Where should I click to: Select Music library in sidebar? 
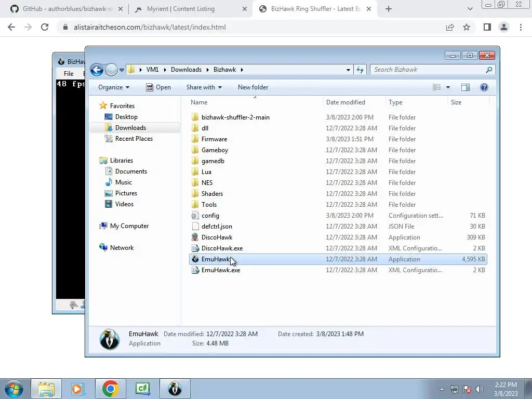[124, 182]
